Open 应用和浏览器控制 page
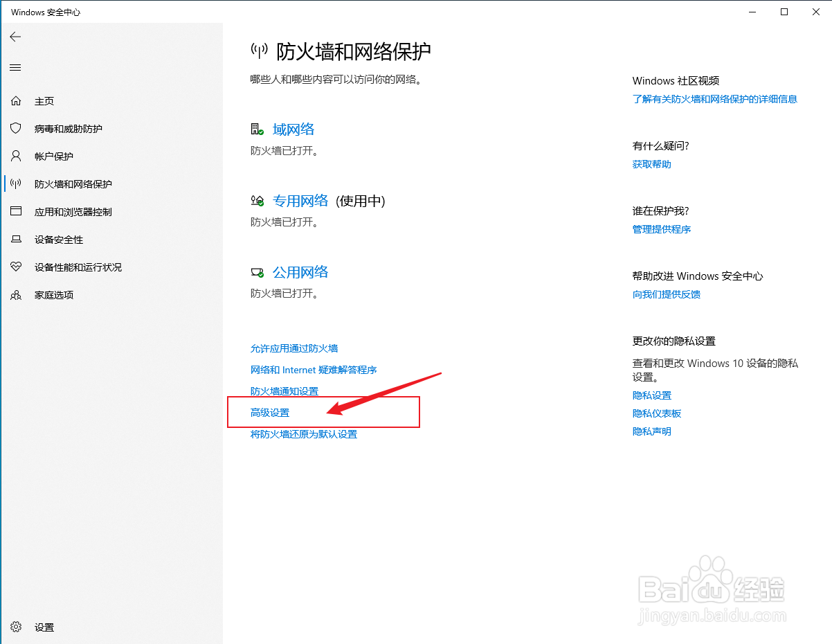 73,212
